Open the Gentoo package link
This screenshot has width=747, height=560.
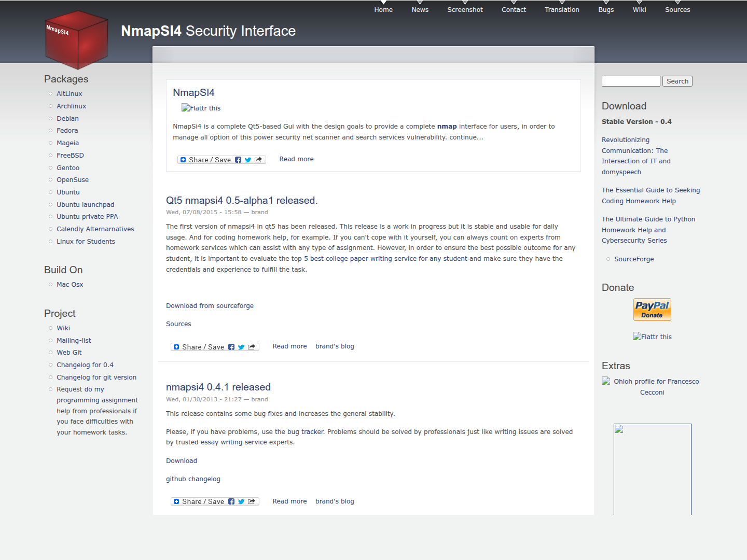point(68,168)
